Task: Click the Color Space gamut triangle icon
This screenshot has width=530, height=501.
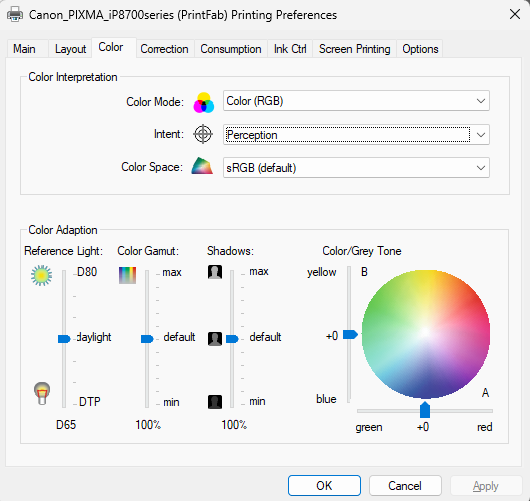Action: tap(202, 166)
